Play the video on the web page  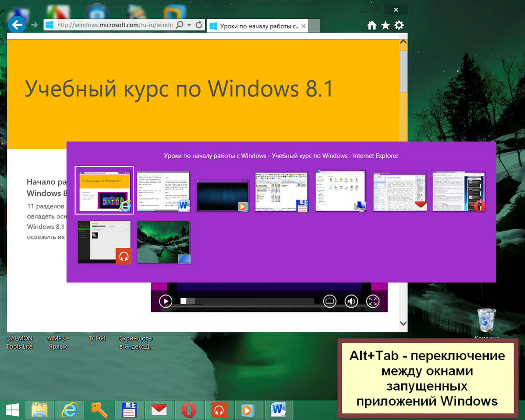pyautogui.click(x=165, y=301)
